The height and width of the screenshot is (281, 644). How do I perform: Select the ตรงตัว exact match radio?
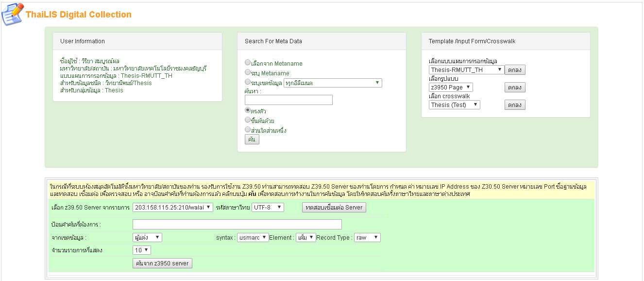pyautogui.click(x=248, y=110)
